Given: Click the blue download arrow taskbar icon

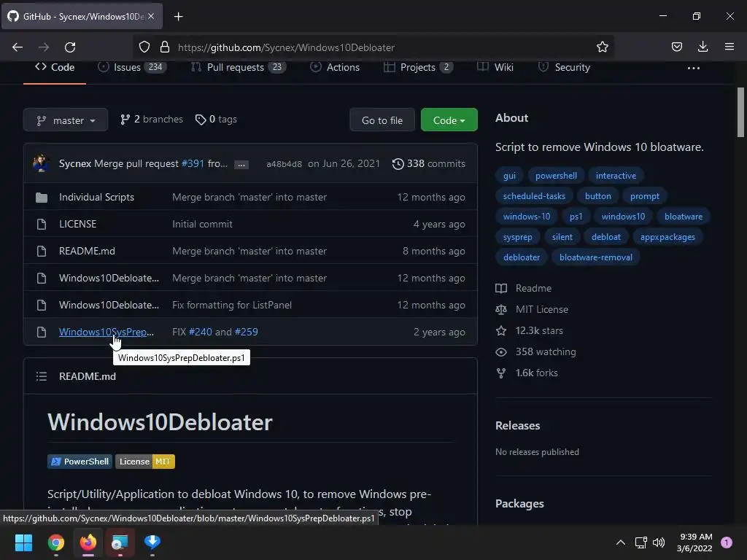Looking at the screenshot, I should 152,542.
